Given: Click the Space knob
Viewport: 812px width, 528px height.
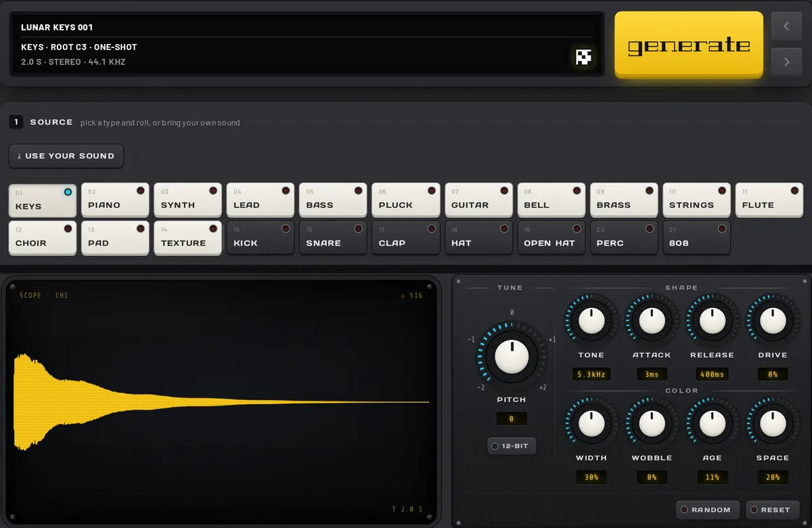Looking at the screenshot, I should (773, 424).
